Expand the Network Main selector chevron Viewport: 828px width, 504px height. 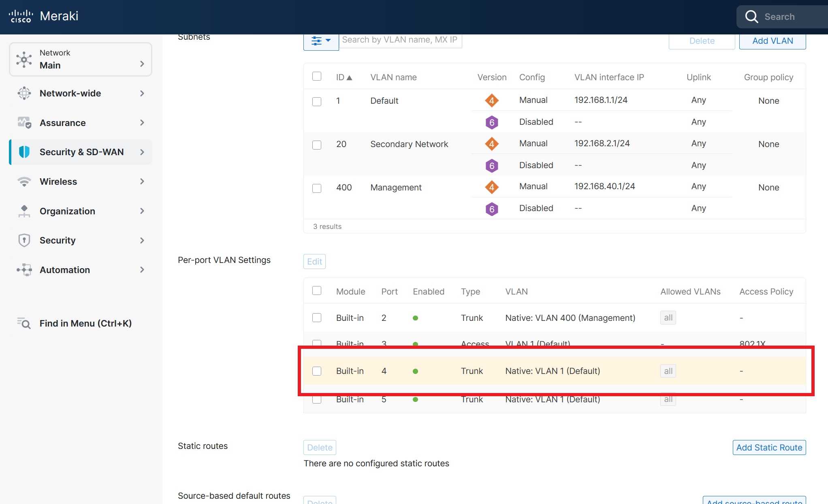click(x=142, y=64)
